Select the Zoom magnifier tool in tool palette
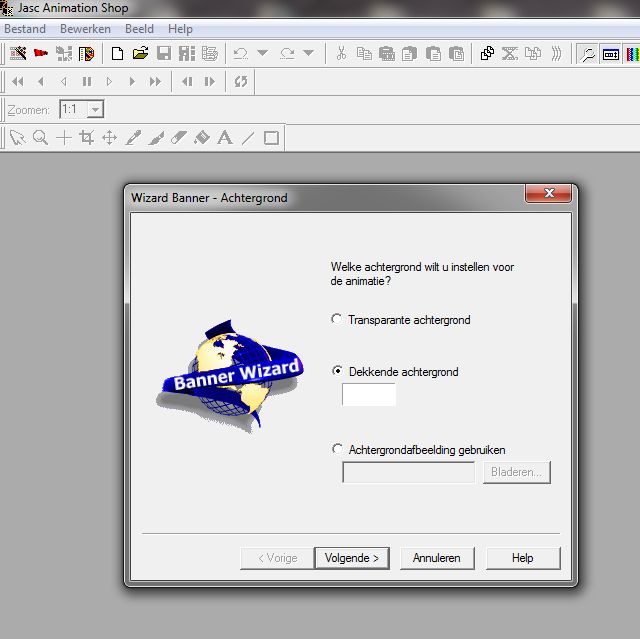 pos(41,138)
